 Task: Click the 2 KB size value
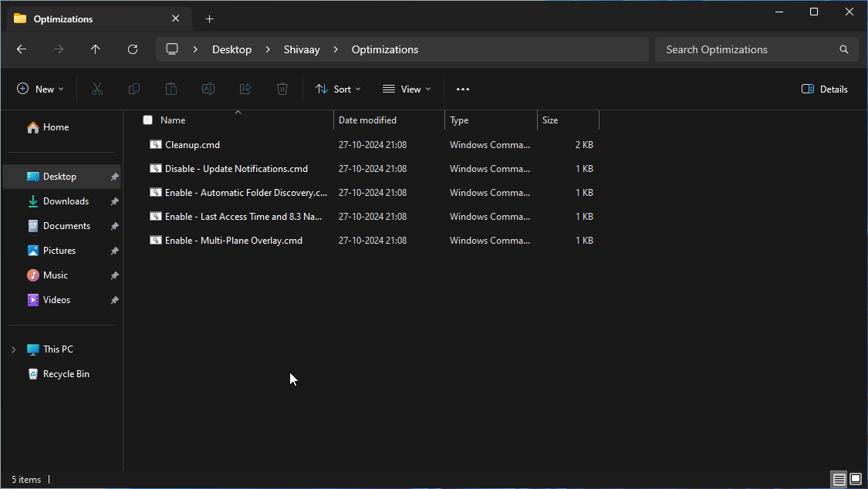pos(584,144)
